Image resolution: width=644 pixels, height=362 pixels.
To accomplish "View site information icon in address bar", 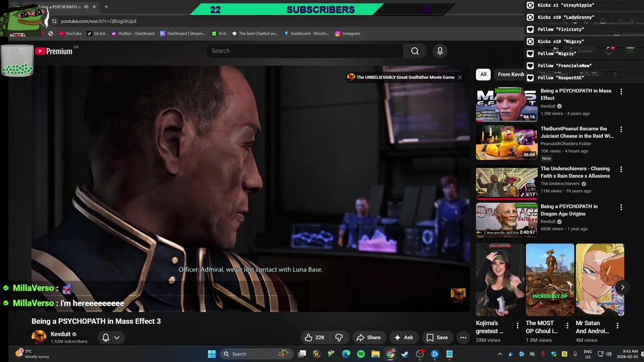I will (x=54, y=21).
